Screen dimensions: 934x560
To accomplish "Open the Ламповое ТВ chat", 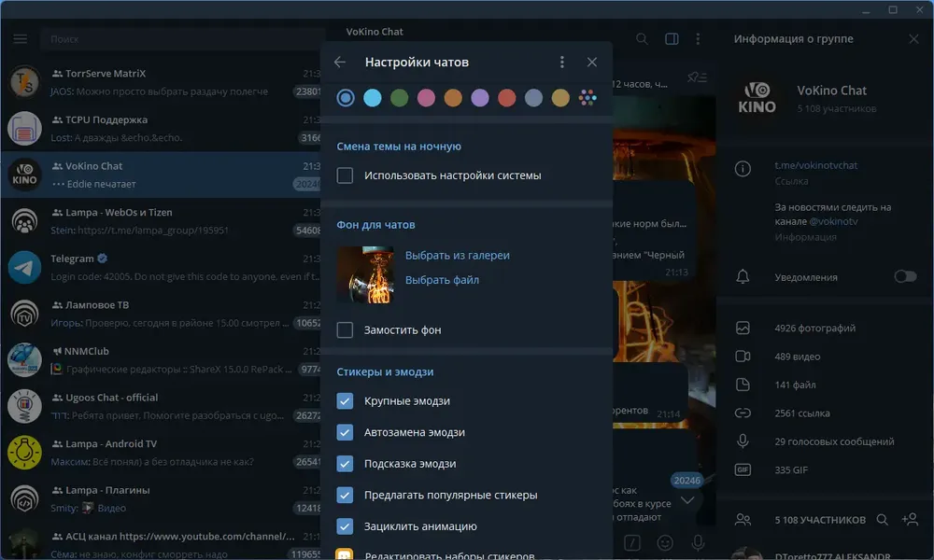I will [161, 314].
